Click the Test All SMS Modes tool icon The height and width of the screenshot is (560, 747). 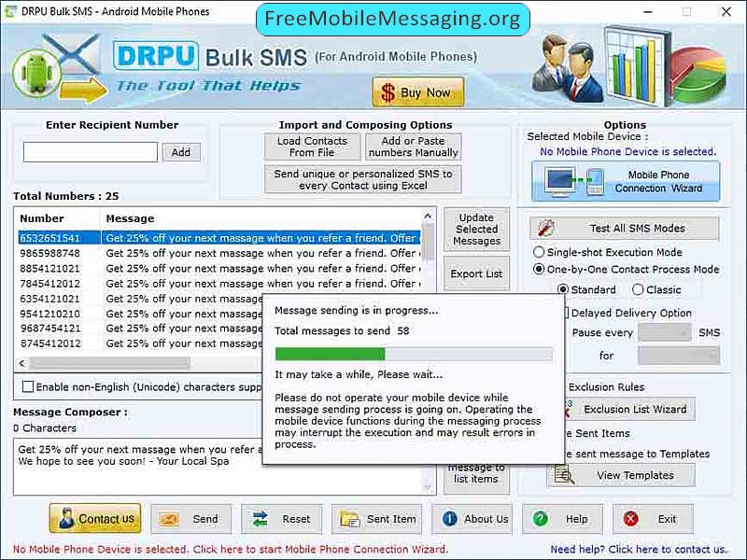pyautogui.click(x=546, y=228)
